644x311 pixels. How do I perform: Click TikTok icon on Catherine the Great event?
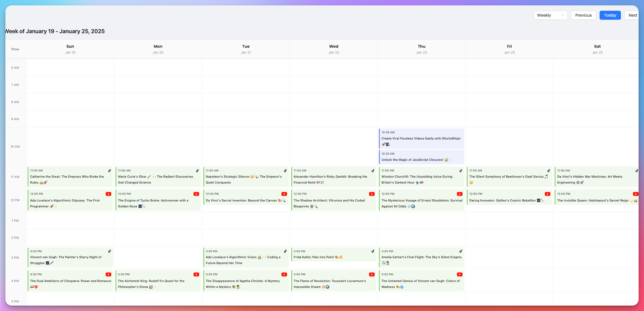pos(110,171)
